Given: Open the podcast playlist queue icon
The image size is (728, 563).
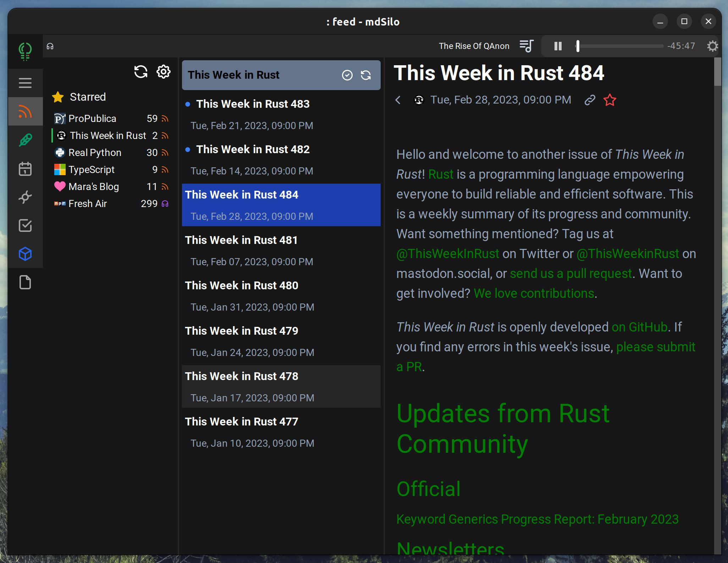Looking at the screenshot, I should click(x=526, y=46).
